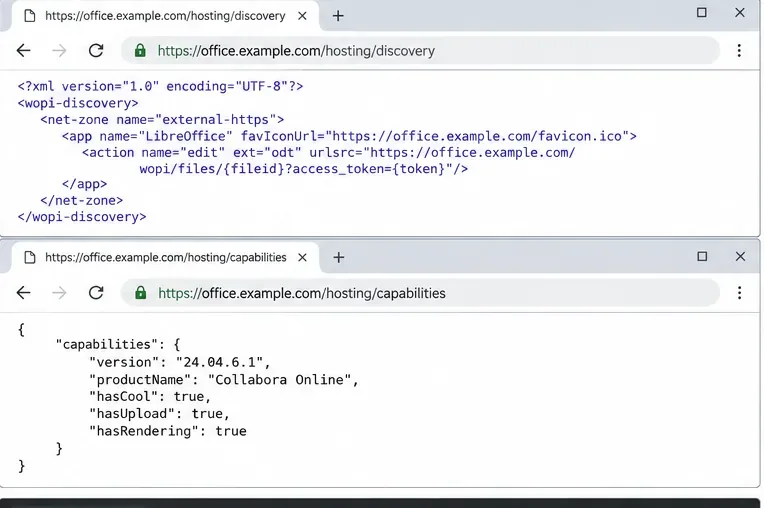The height and width of the screenshot is (508, 764).
Task: Go back in the discovery window
Action: [x=23, y=51]
